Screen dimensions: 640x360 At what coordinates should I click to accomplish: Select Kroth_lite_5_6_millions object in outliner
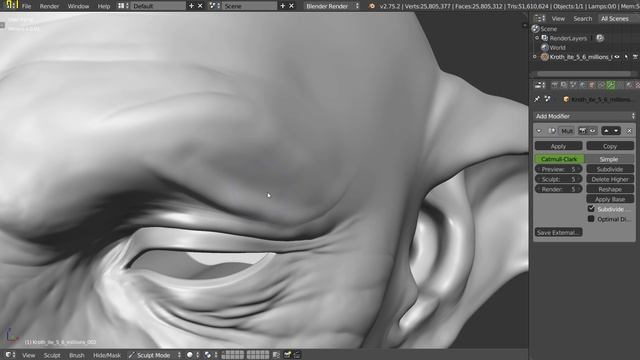(580, 57)
